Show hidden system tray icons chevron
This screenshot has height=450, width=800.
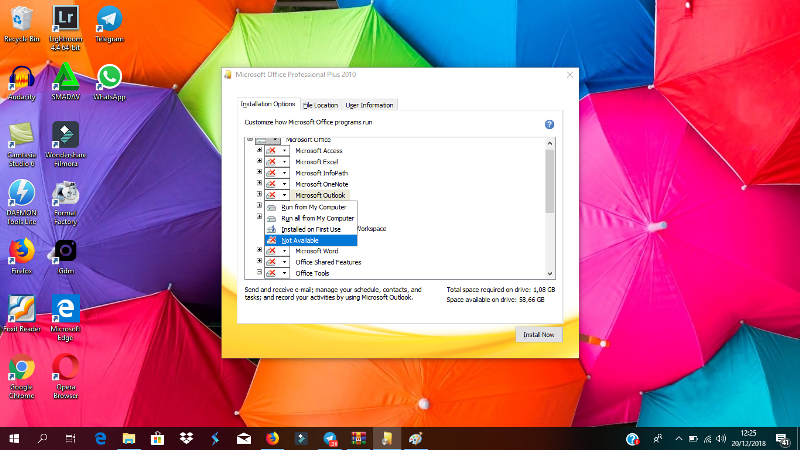pyautogui.click(x=679, y=439)
